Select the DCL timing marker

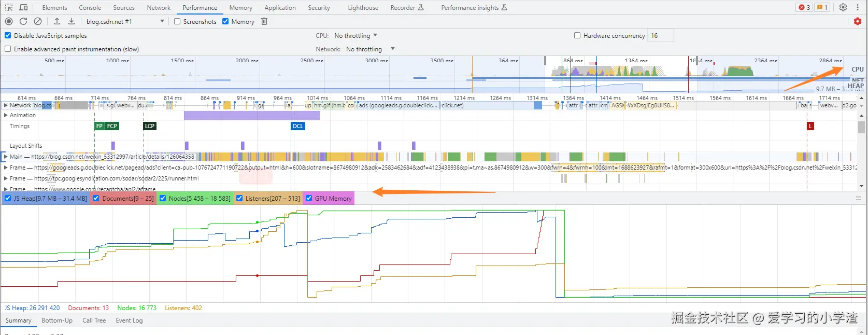[298, 126]
